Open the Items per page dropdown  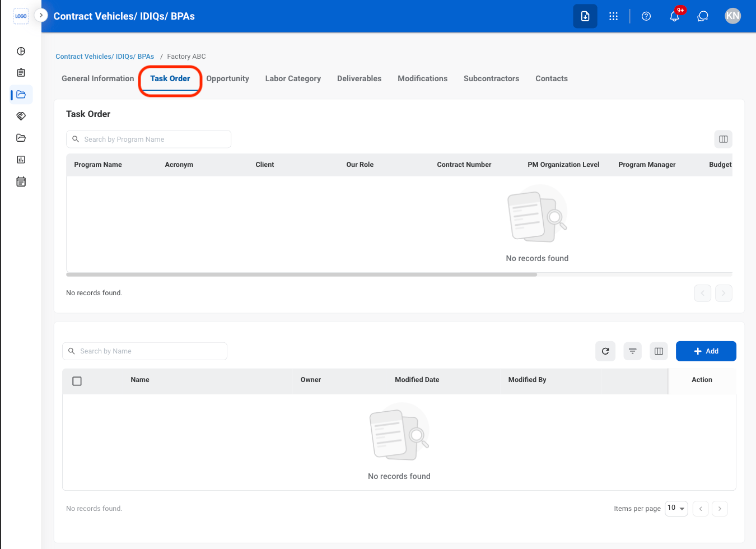(x=676, y=508)
